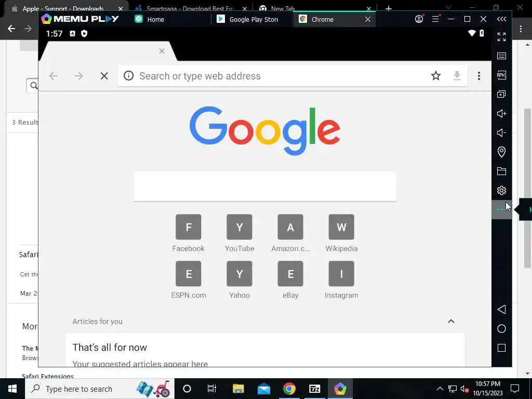Screen dimensions: 532x399
Task: Open Chrome's three-dot overflow menu in emulator
Action: 478,76
